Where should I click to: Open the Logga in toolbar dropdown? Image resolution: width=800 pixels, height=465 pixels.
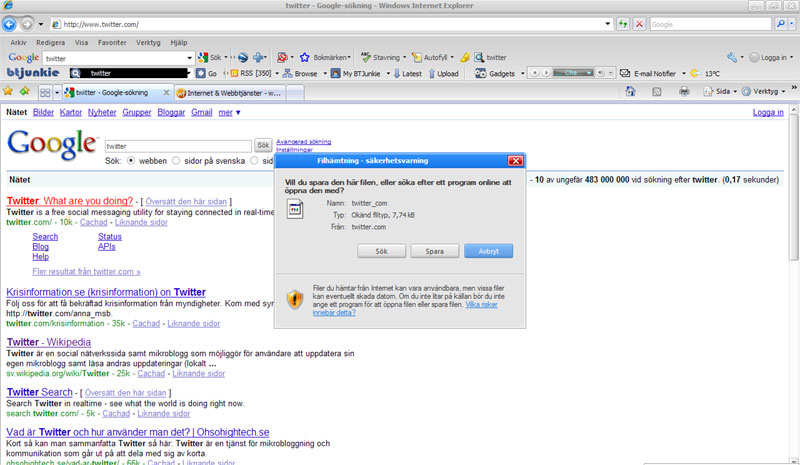point(791,58)
